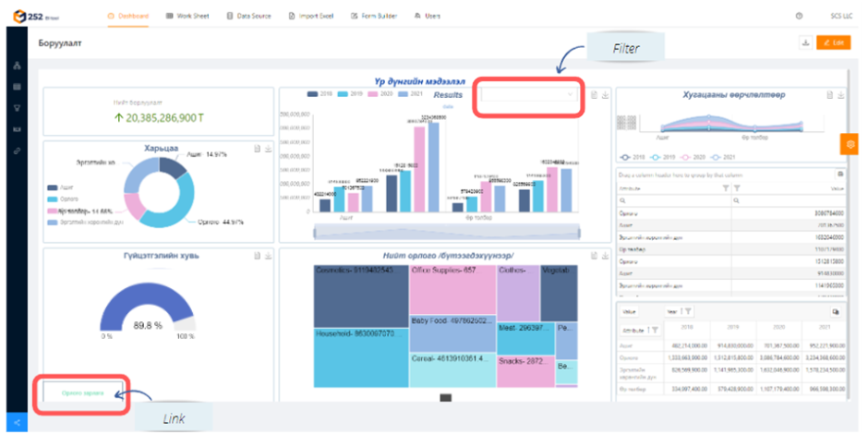The width and height of the screenshot is (868, 434).
Task: Click the help icon near SCS LLC
Action: (x=799, y=16)
